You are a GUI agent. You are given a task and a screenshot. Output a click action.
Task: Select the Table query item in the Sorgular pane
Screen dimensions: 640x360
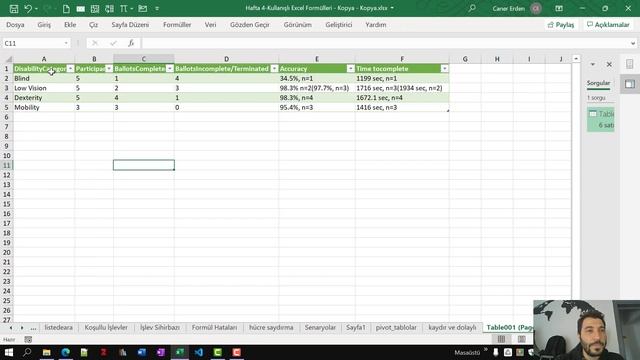click(601, 119)
